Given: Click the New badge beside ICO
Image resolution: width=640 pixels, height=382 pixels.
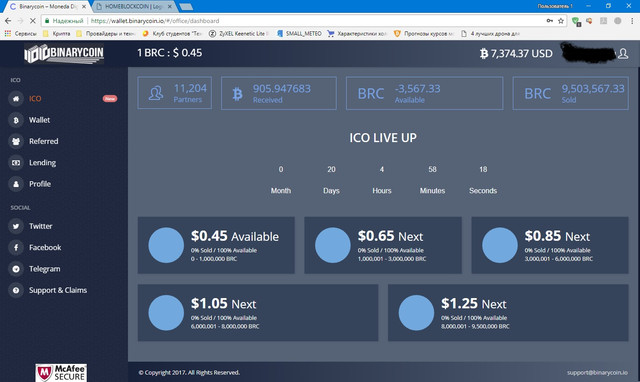Looking at the screenshot, I should [x=110, y=98].
